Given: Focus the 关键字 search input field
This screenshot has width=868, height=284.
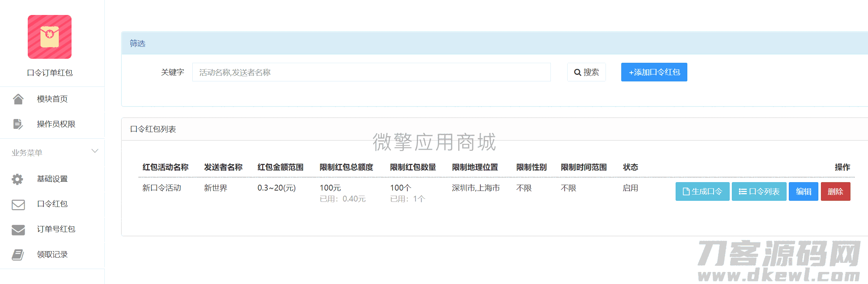Looking at the screenshot, I should click(371, 72).
